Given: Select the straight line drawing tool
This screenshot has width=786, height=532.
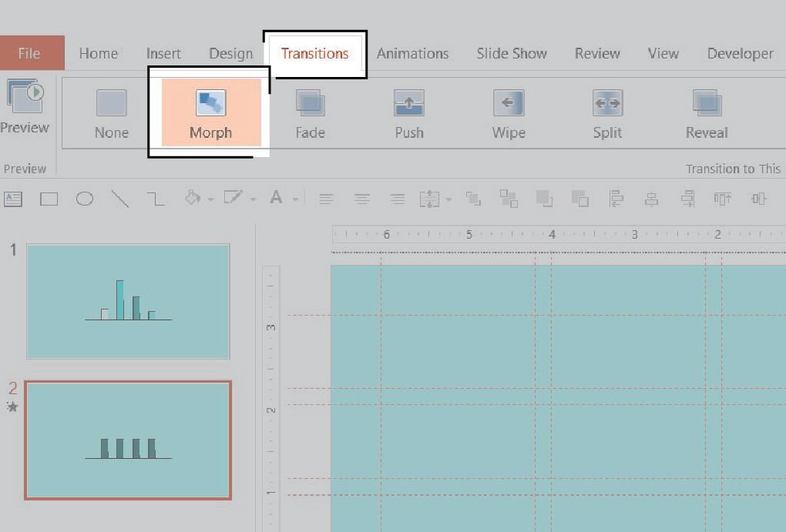Looking at the screenshot, I should pyautogui.click(x=119, y=199).
